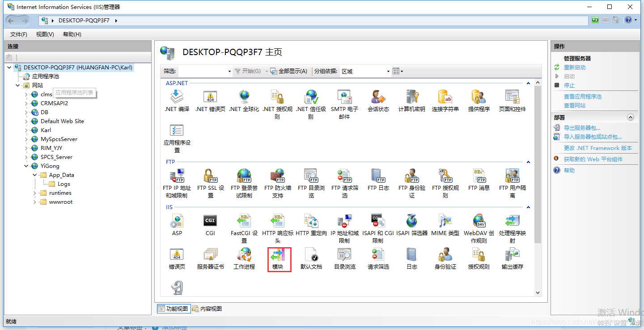Open the 帮助(H) menu

tap(72, 34)
